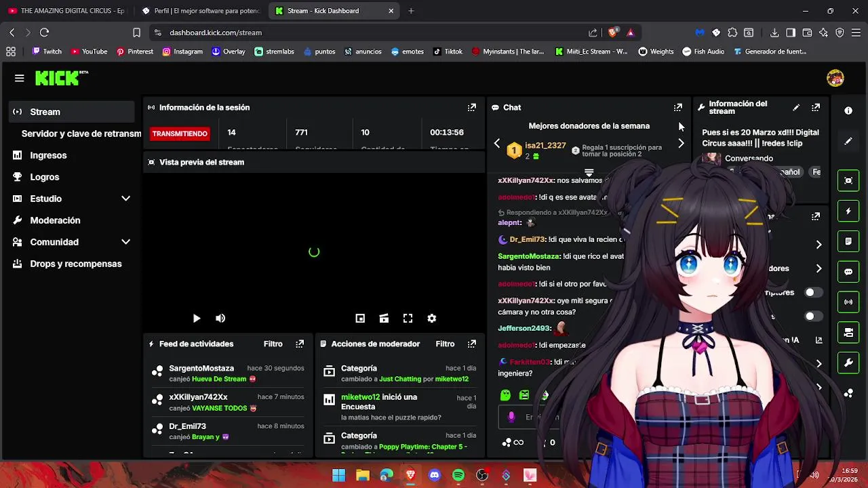Toggle stream preview widget in right sidebar

pyautogui.click(x=848, y=180)
